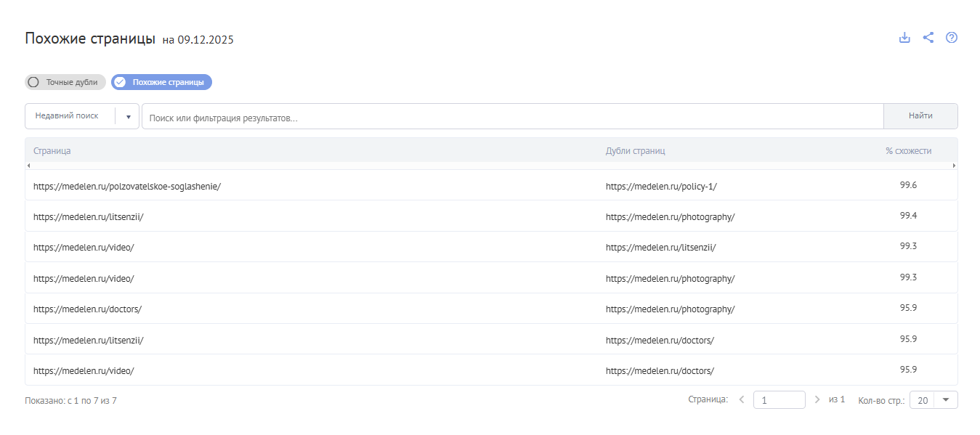Image resolution: width=980 pixels, height=435 pixels.
Task: Go to the next page arrow
Action: tap(817, 399)
